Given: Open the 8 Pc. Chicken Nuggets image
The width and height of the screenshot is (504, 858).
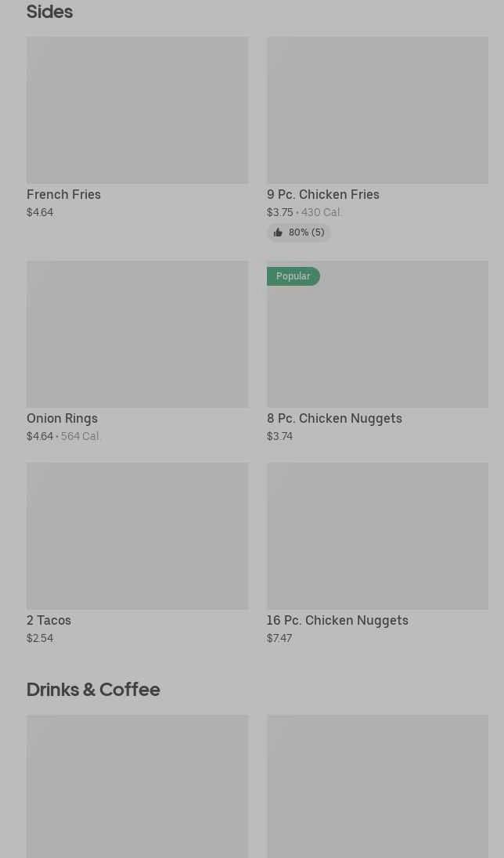Looking at the screenshot, I should coord(377,334).
